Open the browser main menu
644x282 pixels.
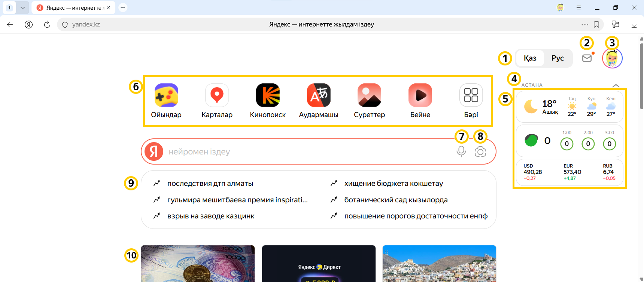click(578, 7)
